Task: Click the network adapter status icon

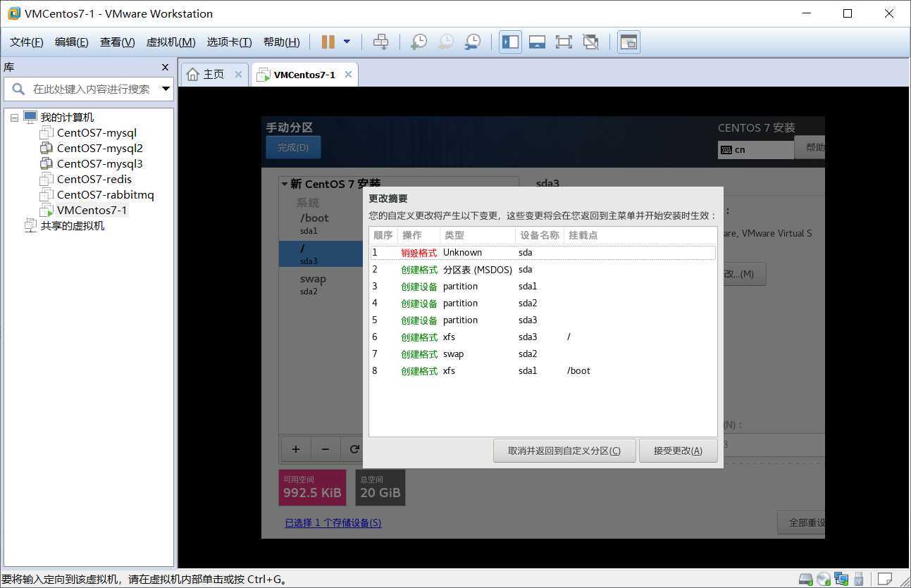Action: click(x=841, y=580)
